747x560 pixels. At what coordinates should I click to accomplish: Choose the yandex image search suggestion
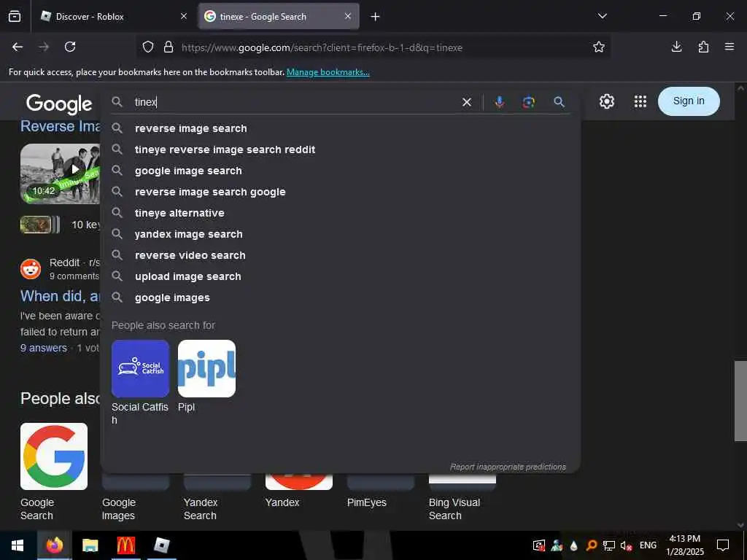pos(341,234)
